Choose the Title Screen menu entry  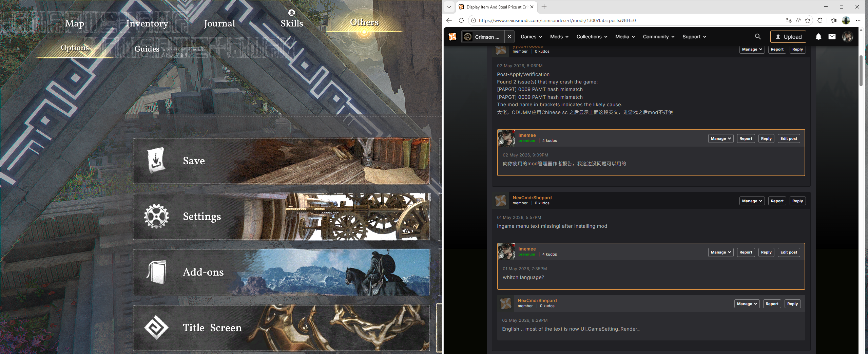281,328
